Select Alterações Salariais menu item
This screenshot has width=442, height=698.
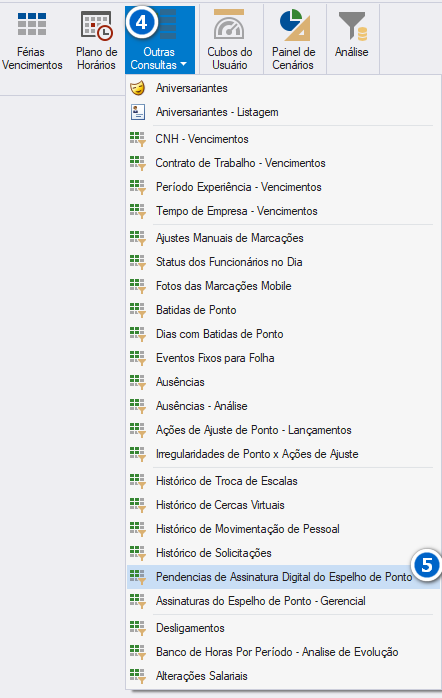[283, 676]
